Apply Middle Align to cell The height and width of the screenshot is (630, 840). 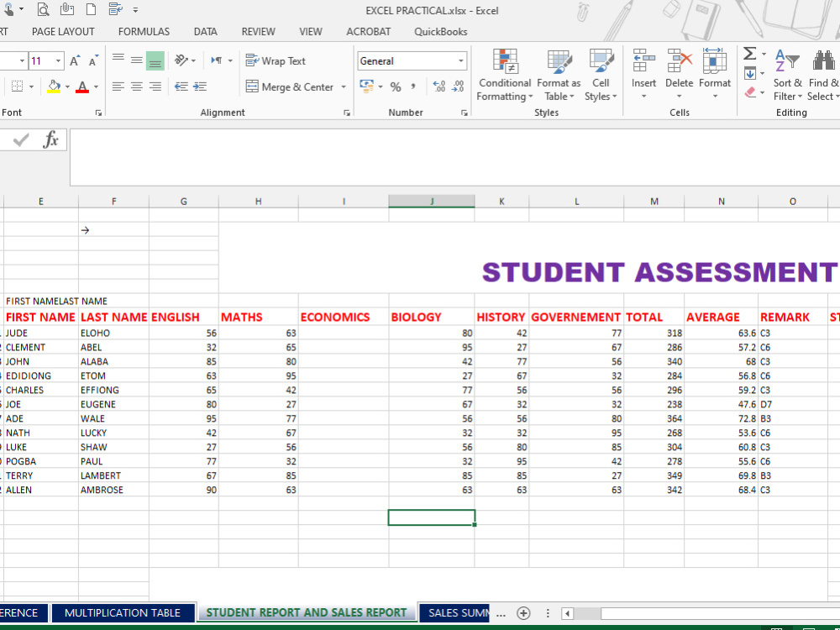click(137, 60)
